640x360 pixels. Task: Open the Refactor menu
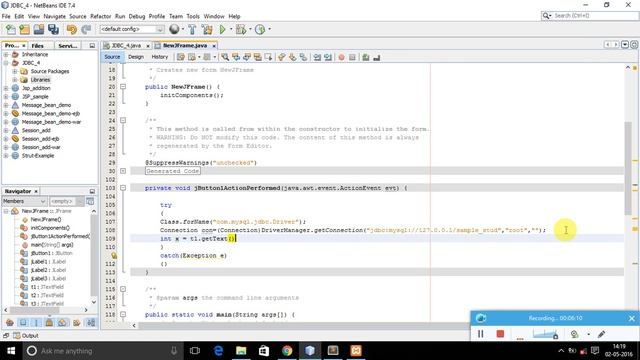pyautogui.click(x=100, y=16)
